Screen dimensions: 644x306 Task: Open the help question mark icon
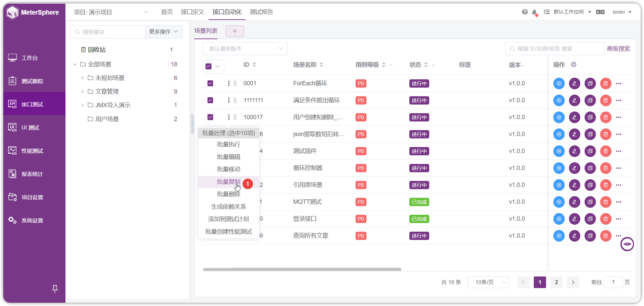[x=525, y=12]
